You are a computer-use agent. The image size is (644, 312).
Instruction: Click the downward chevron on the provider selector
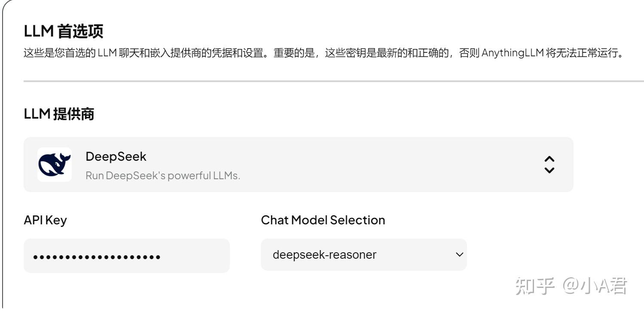point(550,170)
